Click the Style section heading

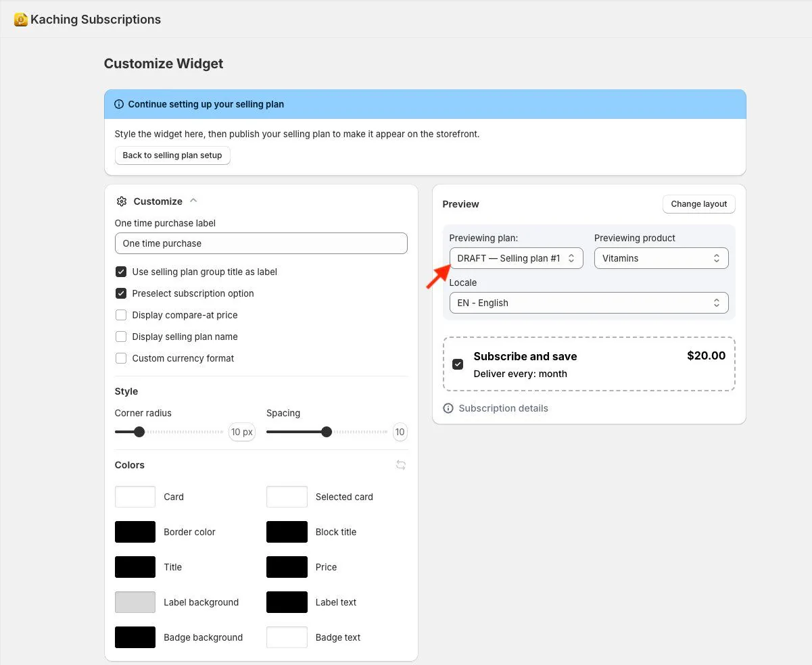click(126, 391)
